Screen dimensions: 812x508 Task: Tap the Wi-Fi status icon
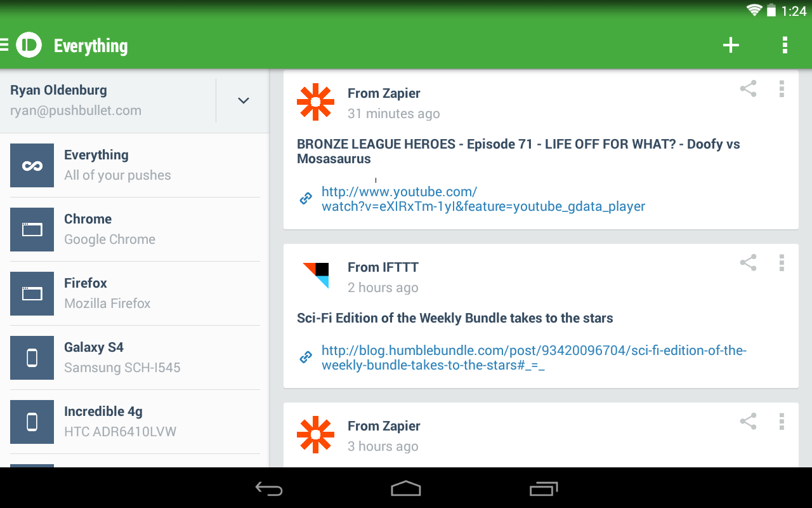(754, 10)
